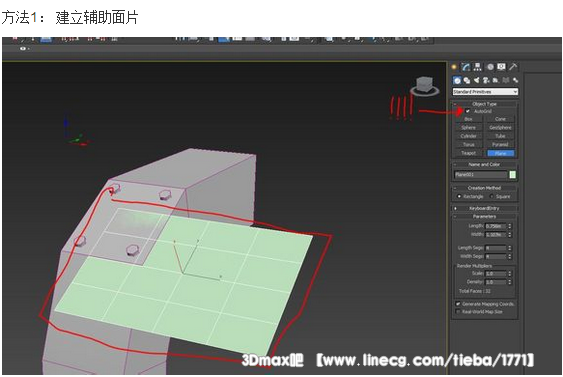Select the Rectangle creation method
Viewport: 563px width, 377px height.
click(x=459, y=196)
